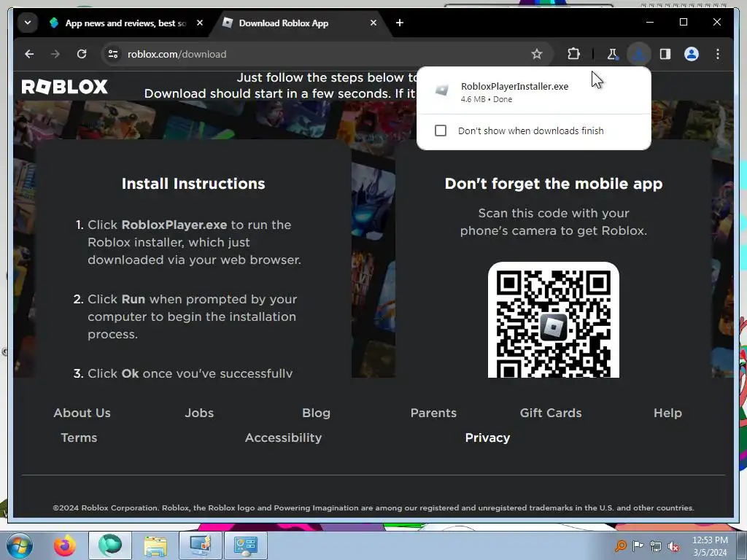This screenshot has height=560, width=747.
Task: Open the site information icon in address bar
Action: tap(113, 54)
